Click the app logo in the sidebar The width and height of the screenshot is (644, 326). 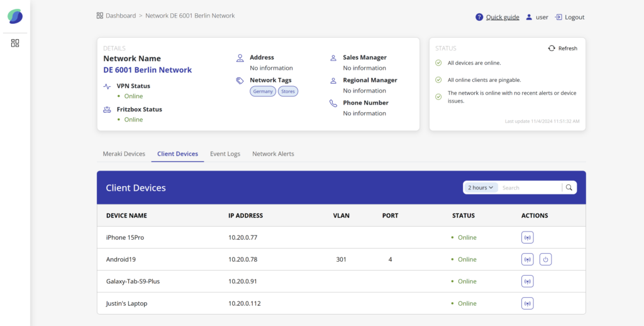[15, 17]
